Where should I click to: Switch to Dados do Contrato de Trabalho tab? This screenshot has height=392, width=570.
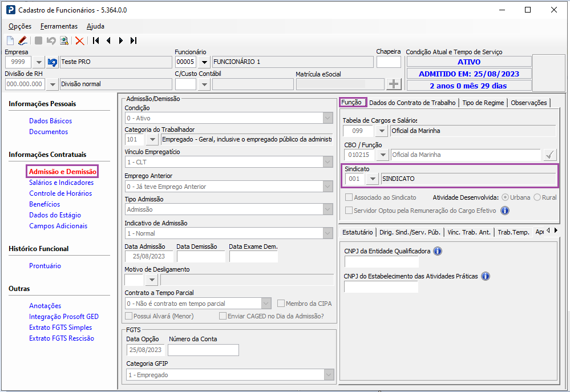[x=412, y=103]
